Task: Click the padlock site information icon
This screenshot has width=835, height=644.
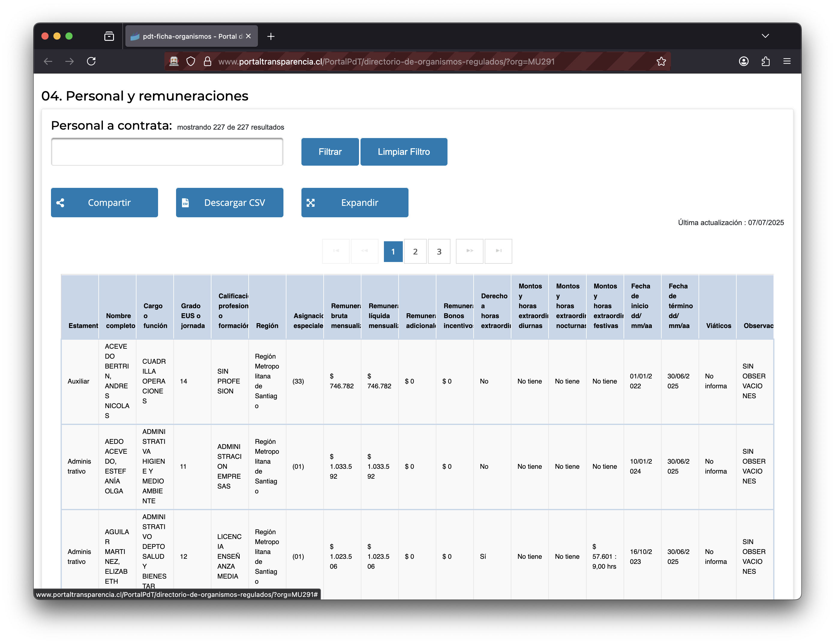Action: [x=207, y=61]
